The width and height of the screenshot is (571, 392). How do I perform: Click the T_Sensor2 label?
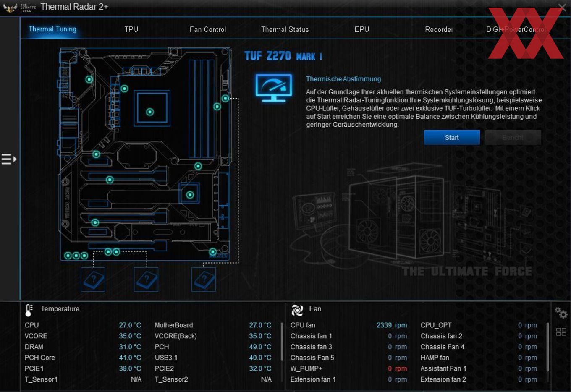tap(171, 379)
